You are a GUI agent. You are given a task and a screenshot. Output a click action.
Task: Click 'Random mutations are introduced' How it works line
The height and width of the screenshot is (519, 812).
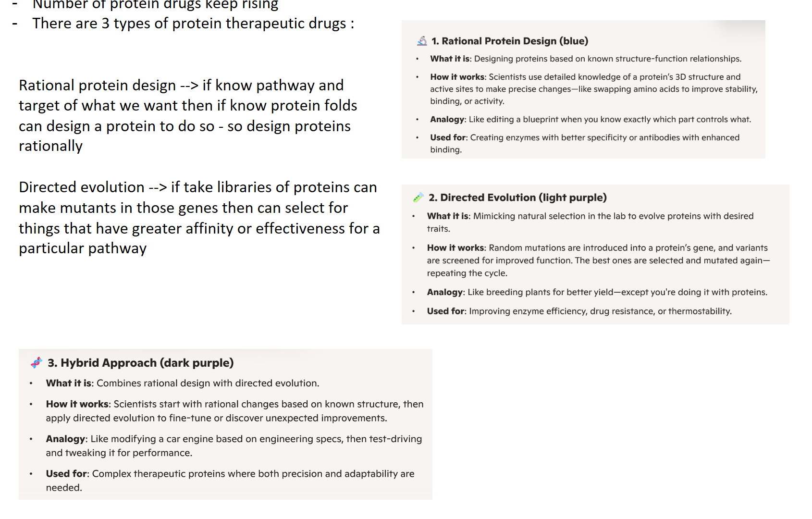598,260
